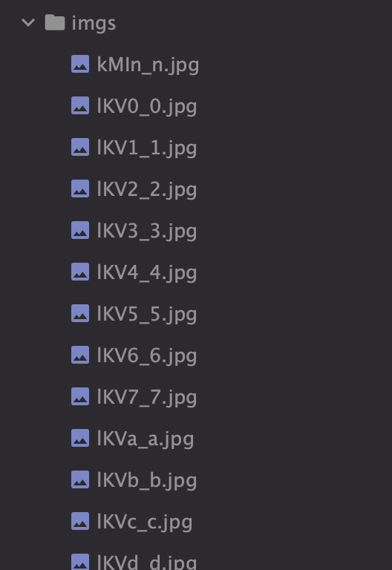Open file lKVb_b.jpg
Screen dimensions: 392x570
coord(146,481)
